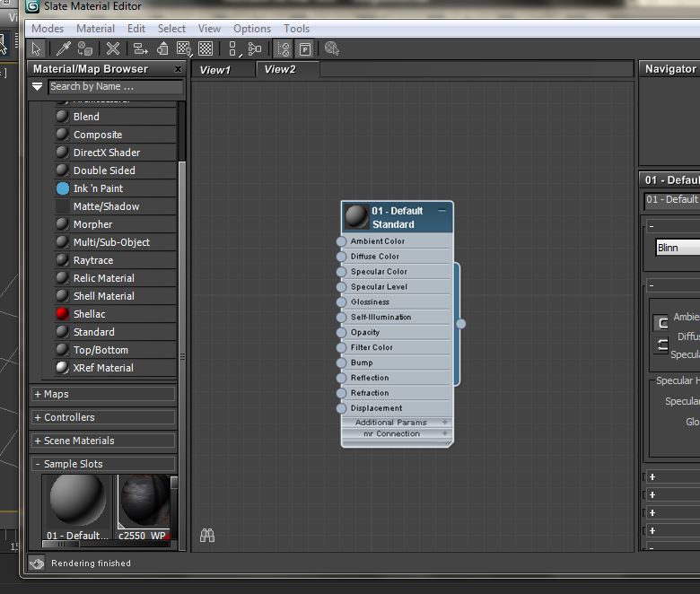Select Matte/Shadow material
Screen dimensions: 700x594
click(115, 206)
